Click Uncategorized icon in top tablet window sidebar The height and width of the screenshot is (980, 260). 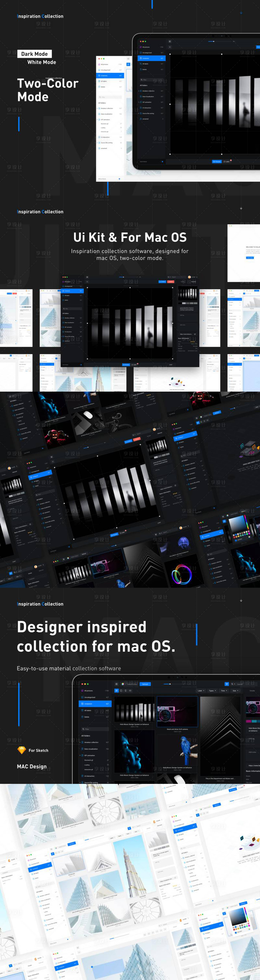[x=141, y=53]
